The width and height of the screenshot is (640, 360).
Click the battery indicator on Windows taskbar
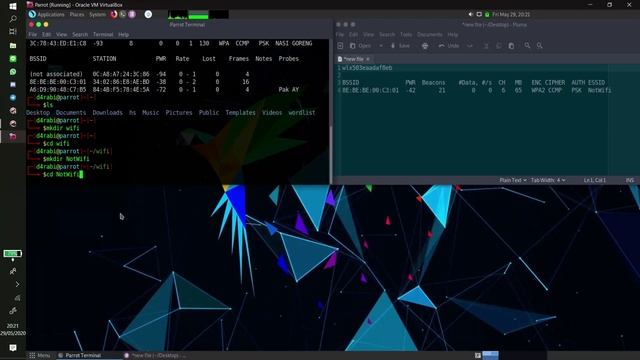pos(13,254)
